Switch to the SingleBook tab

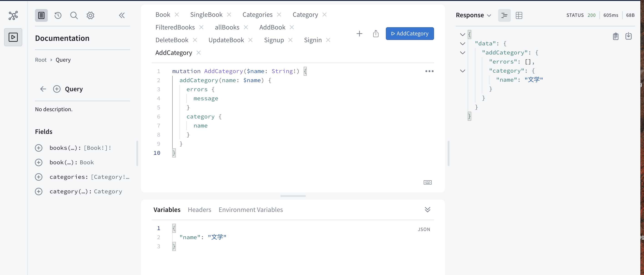(x=206, y=15)
